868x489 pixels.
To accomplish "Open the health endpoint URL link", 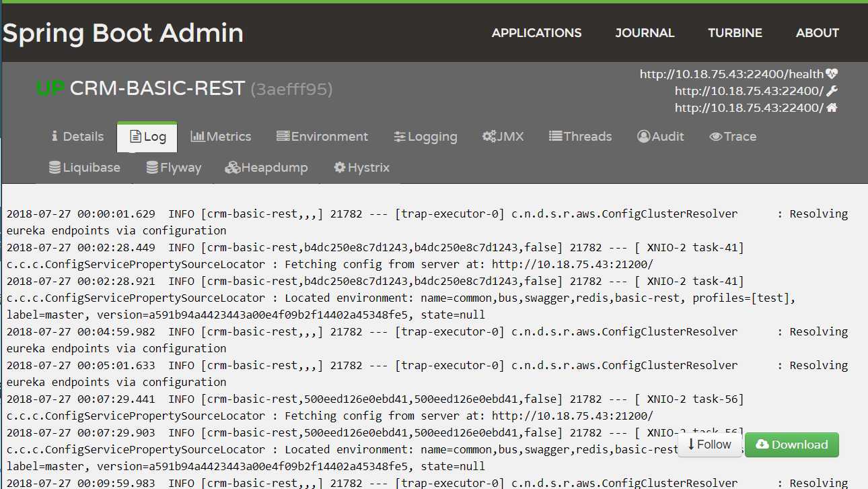I will [731, 74].
